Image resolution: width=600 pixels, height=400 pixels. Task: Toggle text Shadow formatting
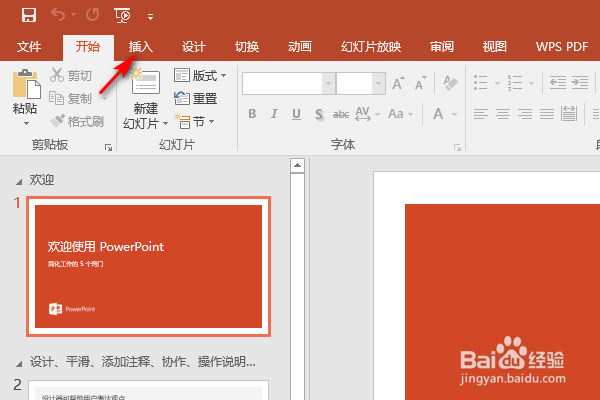(x=319, y=114)
